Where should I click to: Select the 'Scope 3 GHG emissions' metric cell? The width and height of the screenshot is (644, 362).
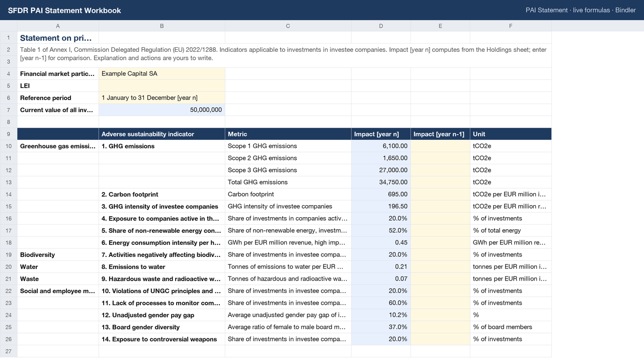(x=288, y=170)
